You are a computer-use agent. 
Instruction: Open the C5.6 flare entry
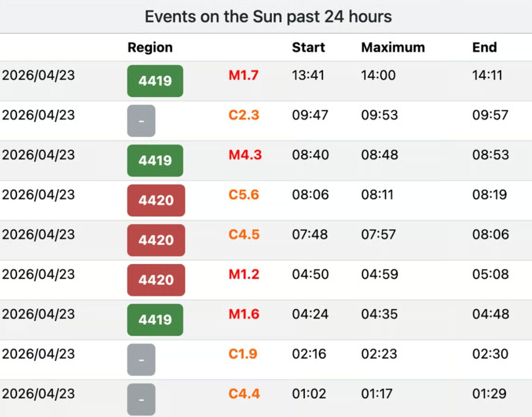244,195
